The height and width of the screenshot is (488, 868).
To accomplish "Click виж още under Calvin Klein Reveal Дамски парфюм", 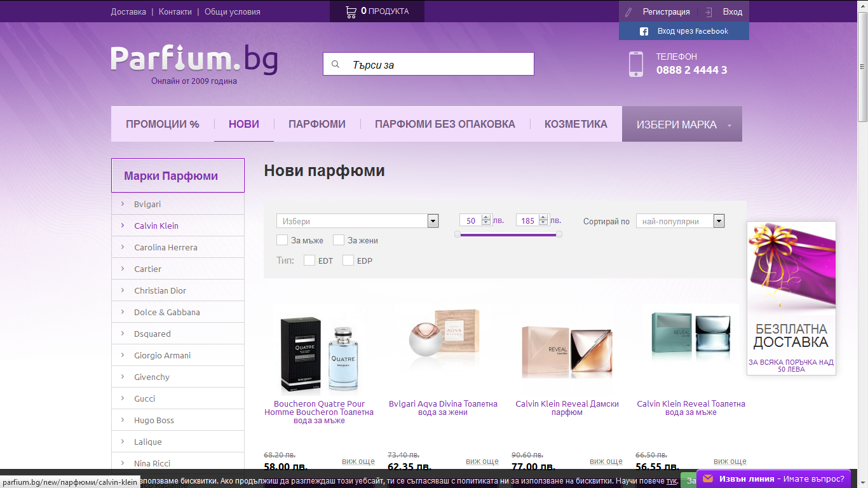I will [x=607, y=461].
